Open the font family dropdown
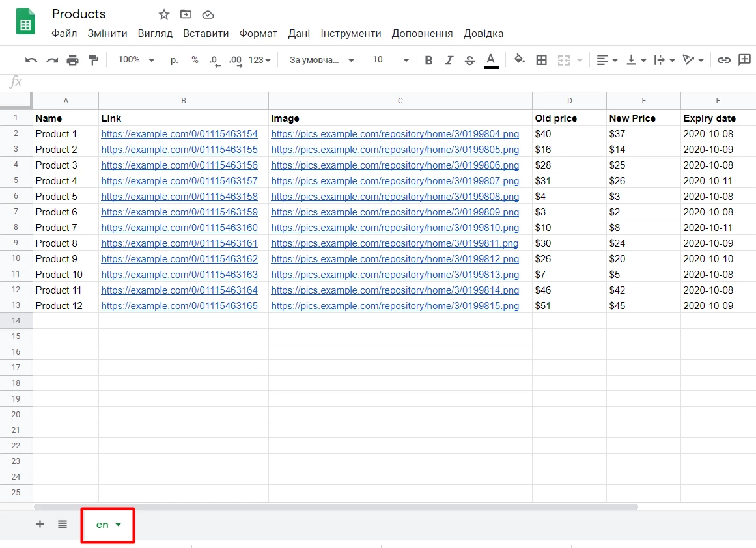Screen dimensions: 756x548 (x=322, y=61)
